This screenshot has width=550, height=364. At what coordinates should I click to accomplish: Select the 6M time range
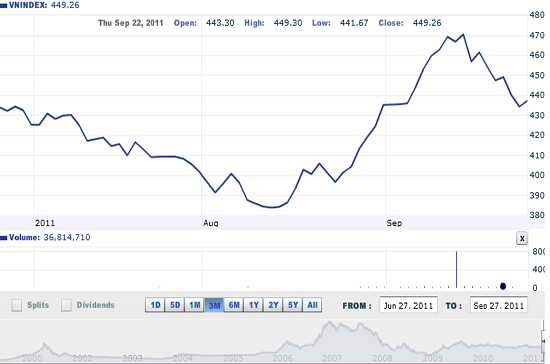coord(234,305)
